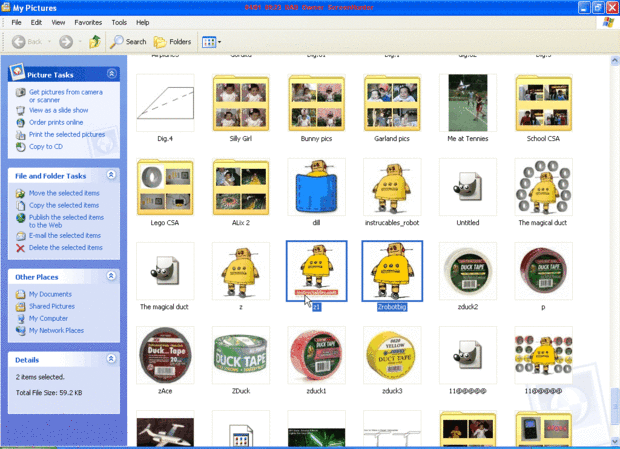The image size is (620, 449).
Task: Open the Views dropdown arrow
Action: 219,42
